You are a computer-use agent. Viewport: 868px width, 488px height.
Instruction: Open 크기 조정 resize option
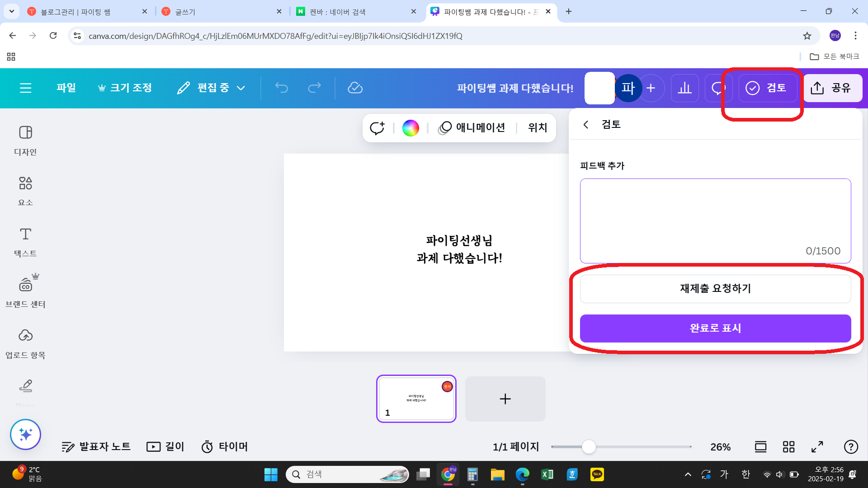(x=125, y=88)
